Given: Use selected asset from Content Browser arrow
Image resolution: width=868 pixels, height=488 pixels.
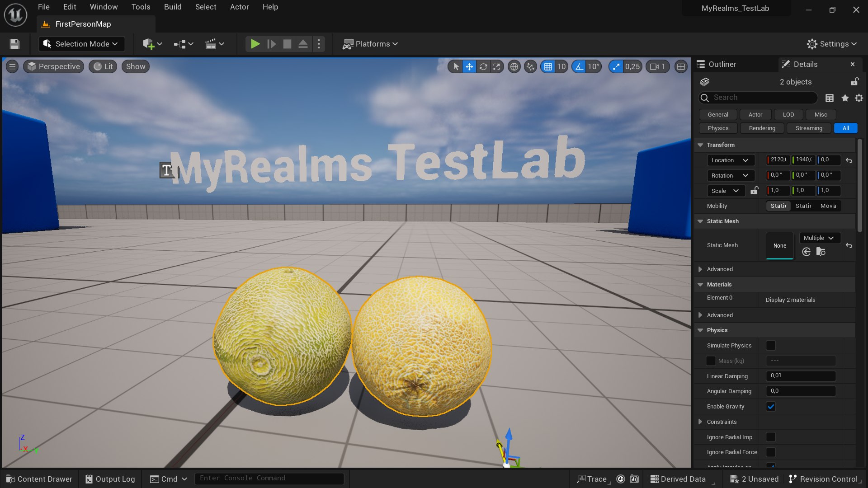Looking at the screenshot, I should pos(807,252).
